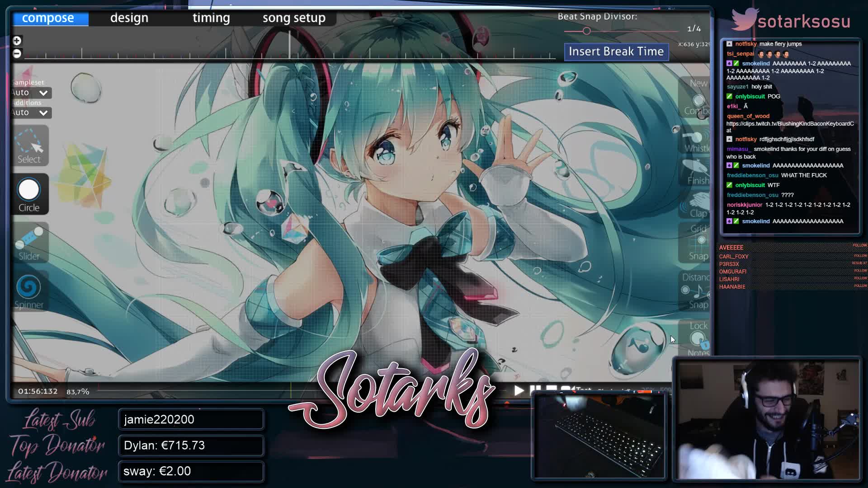Choose the Circle placement tool
The height and width of the screenshot is (488, 868).
pos(29,194)
